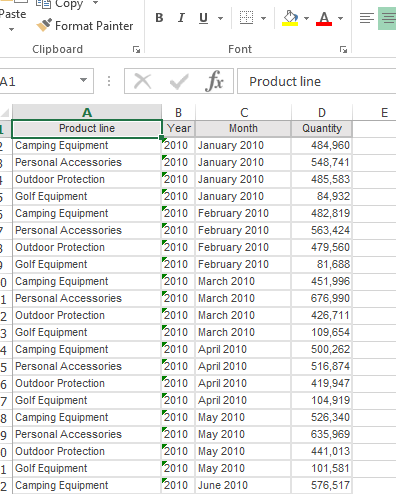Open the Underline style dropdown arrow

(x=220, y=18)
